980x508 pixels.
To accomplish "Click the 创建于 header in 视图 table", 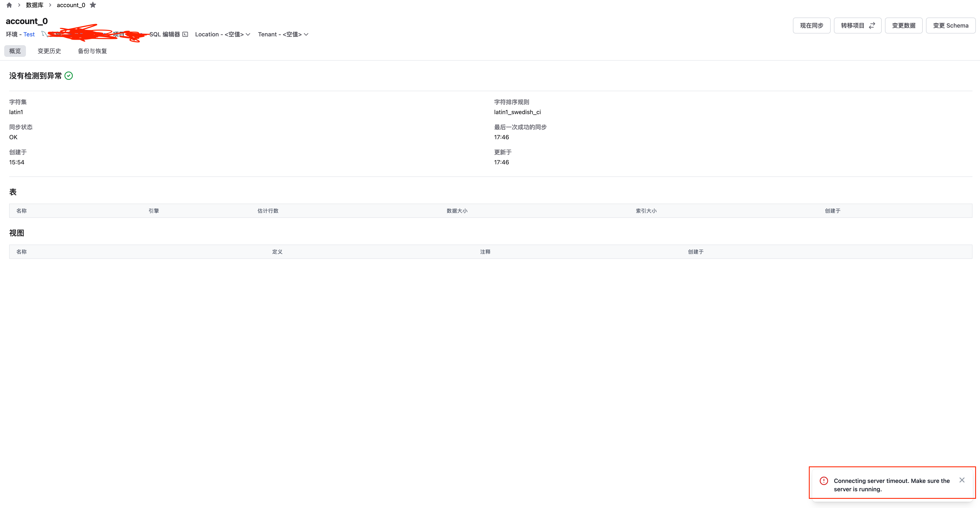I will click(696, 252).
